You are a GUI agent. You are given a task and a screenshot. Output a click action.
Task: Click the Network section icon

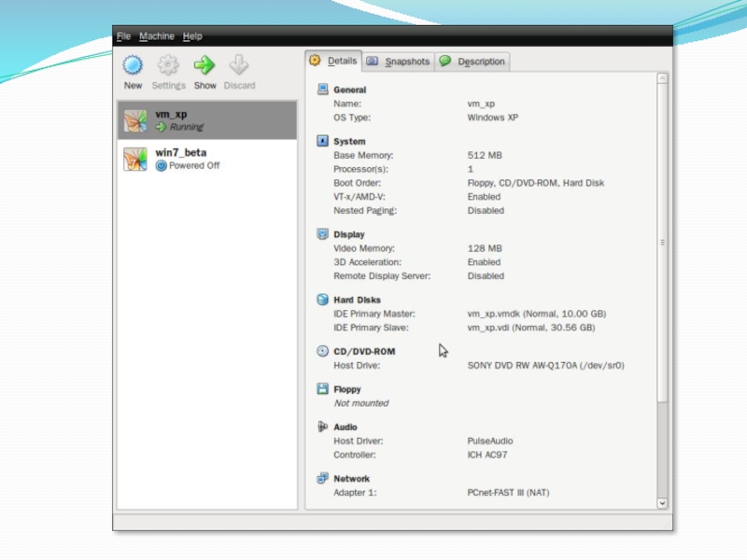point(323,478)
